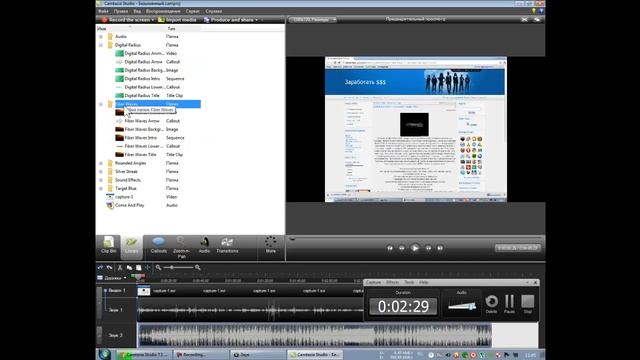The width and height of the screenshot is (640, 360).
Task: Click Produce and share button
Action: point(229,20)
